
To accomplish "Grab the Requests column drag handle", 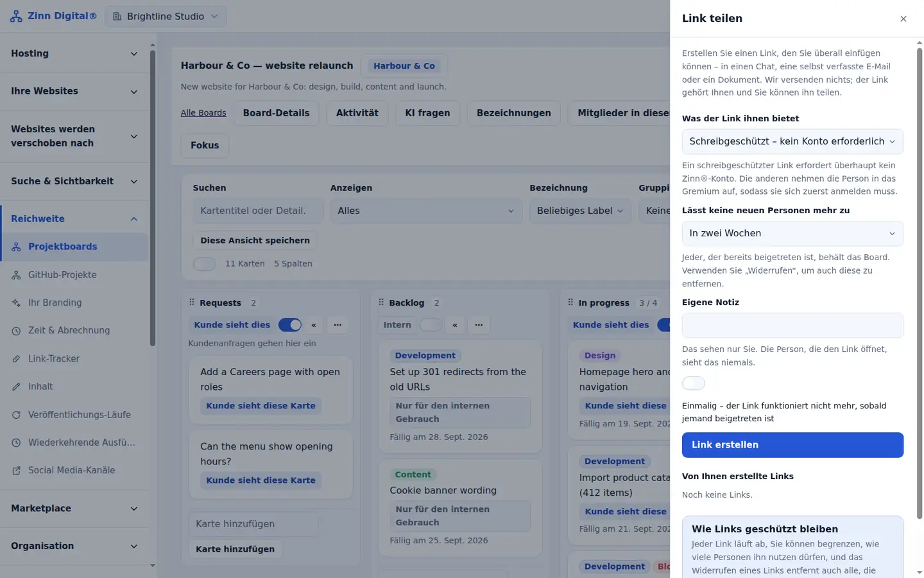I will pos(192,302).
